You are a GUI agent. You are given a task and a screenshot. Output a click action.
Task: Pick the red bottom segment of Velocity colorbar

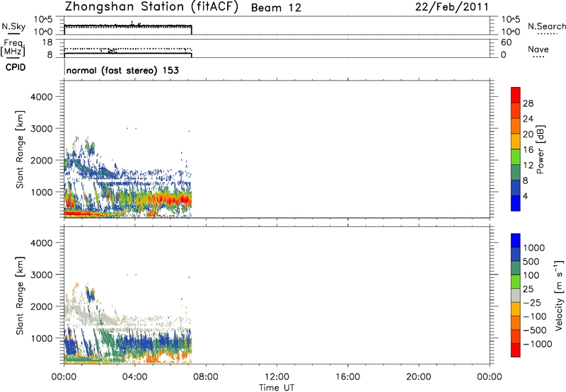coord(515,354)
